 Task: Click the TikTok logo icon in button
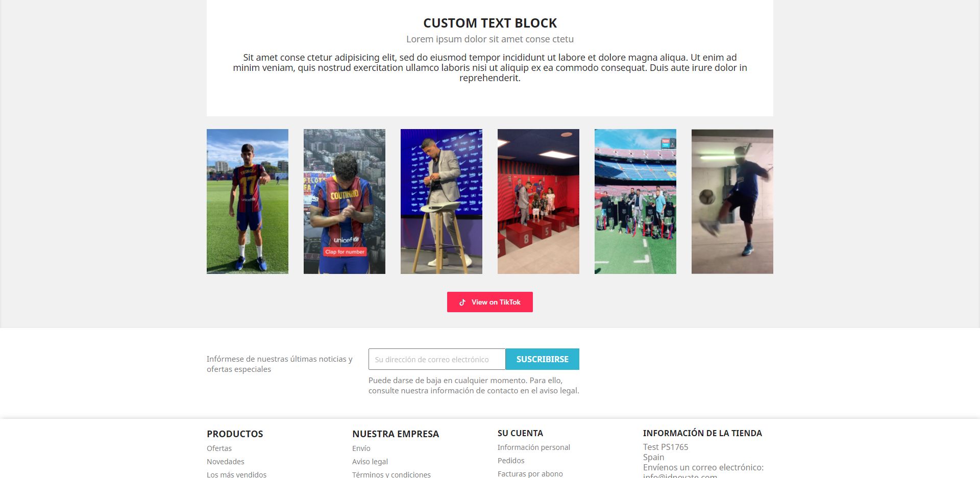[462, 303]
